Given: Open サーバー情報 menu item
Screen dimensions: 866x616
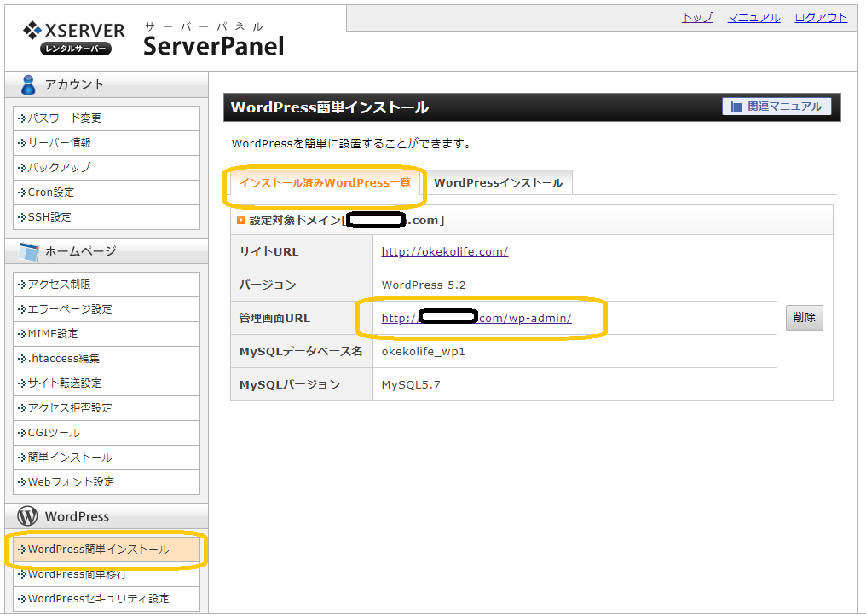Looking at the screenshot, I should (x=107, y=143).
